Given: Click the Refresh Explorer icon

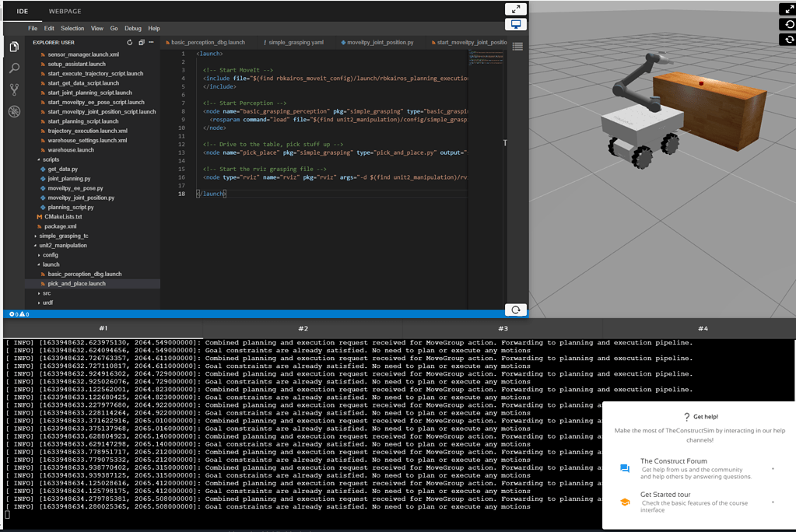Looking at the screenshot, I should (x=130, y=42).
